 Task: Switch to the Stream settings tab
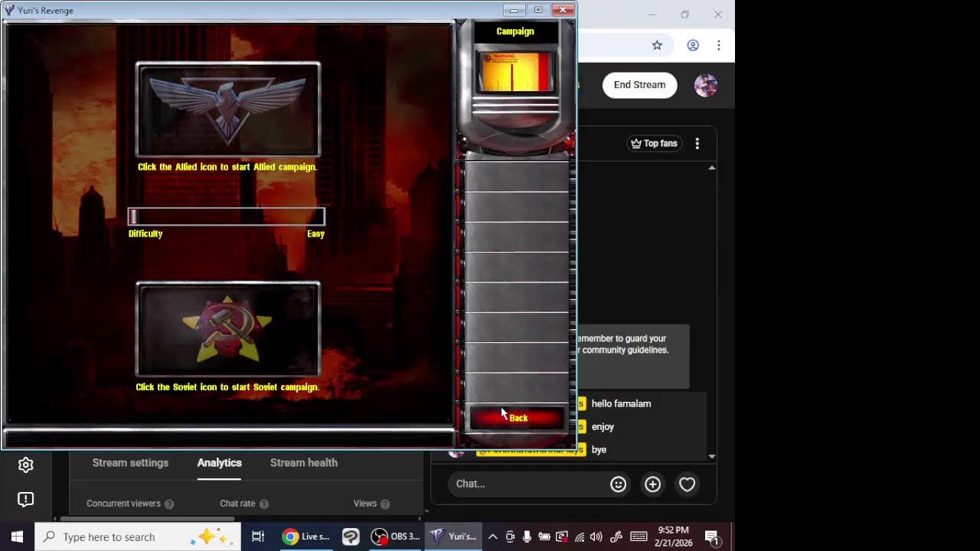[130, 462]
